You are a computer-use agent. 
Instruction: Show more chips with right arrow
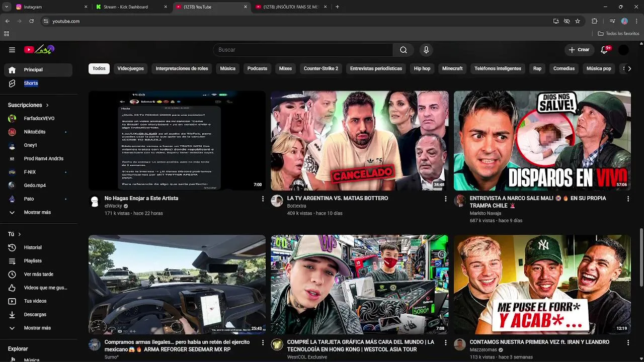coord(629,68)
